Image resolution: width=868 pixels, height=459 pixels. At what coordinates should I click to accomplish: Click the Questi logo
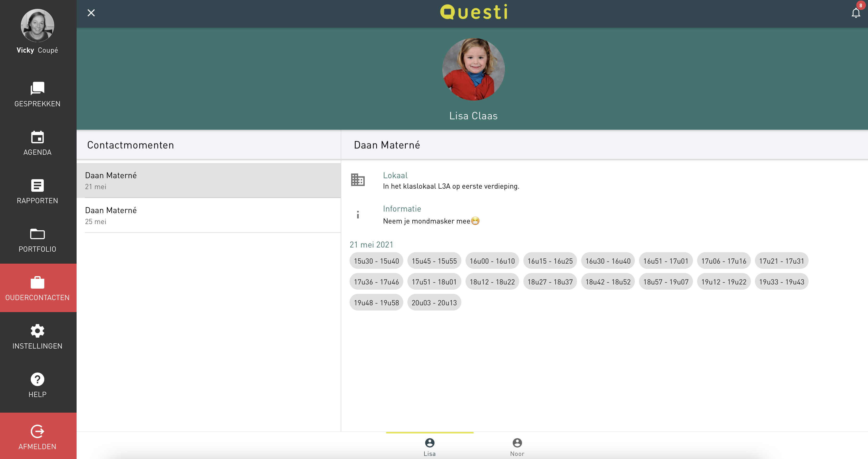(473, 12)
